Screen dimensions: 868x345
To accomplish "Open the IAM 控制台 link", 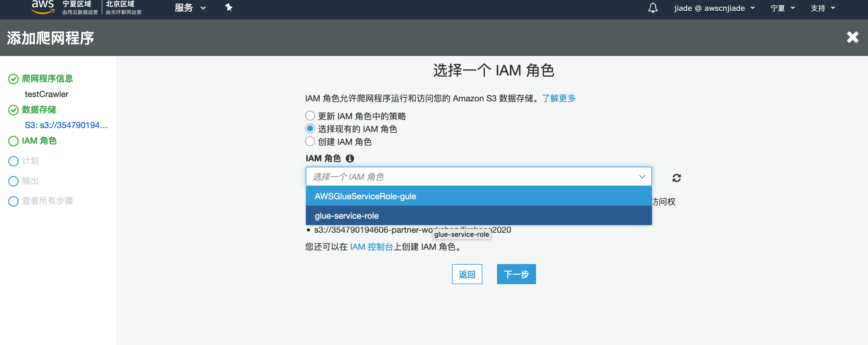I will pos(371,247).
